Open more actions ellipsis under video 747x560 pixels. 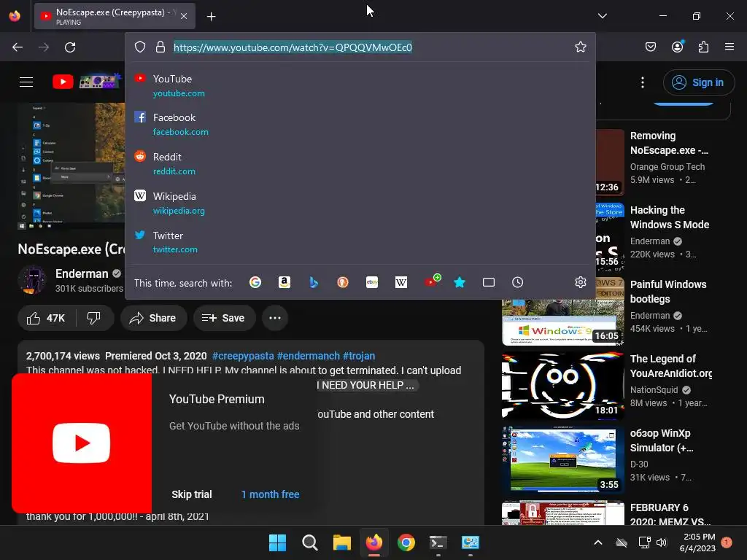275,318
